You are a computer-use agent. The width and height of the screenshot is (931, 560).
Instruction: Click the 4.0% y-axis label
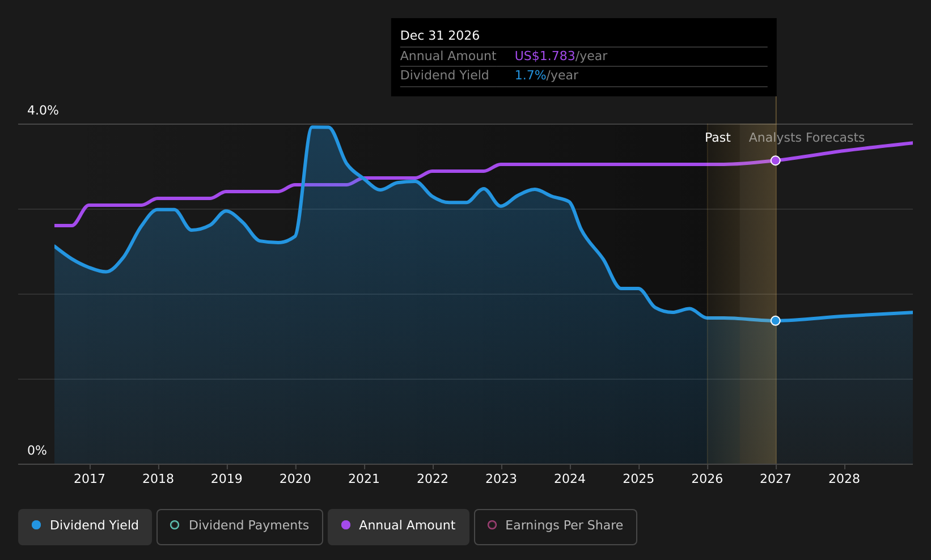point(43,111)
